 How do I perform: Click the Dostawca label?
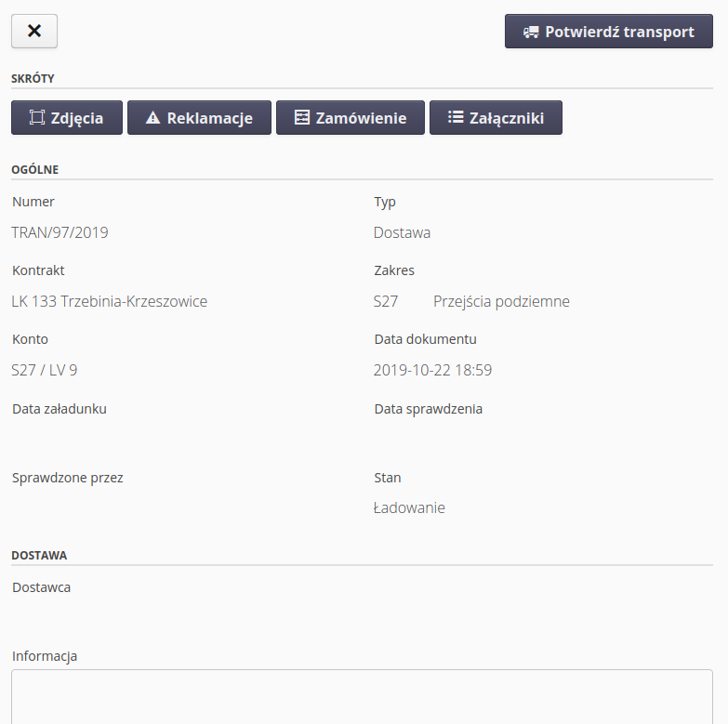(41, 587)
